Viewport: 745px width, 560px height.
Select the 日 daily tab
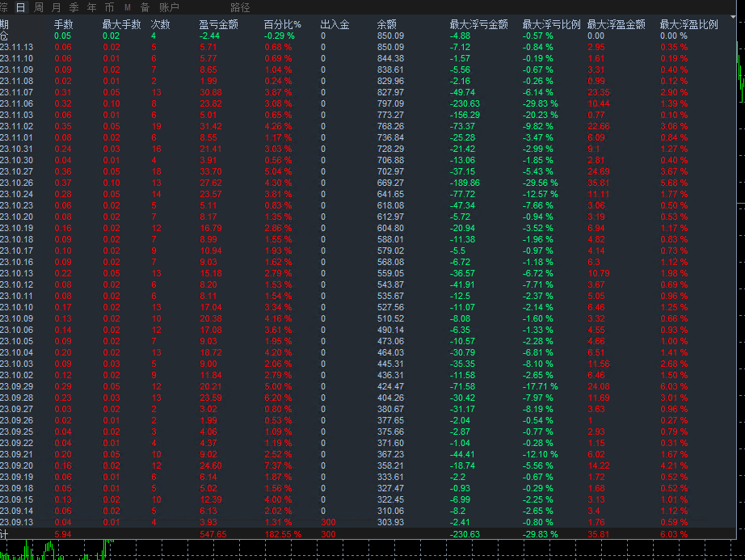[x=20, y=7]
